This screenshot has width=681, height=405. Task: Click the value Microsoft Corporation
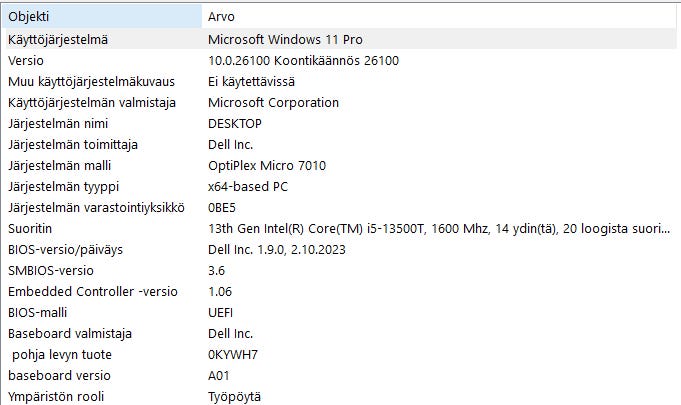coord(273,102)
